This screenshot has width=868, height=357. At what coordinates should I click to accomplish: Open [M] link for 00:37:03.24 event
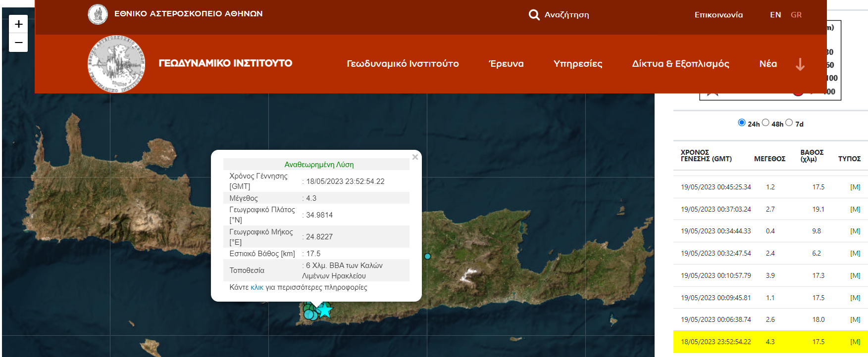point(855,209)
